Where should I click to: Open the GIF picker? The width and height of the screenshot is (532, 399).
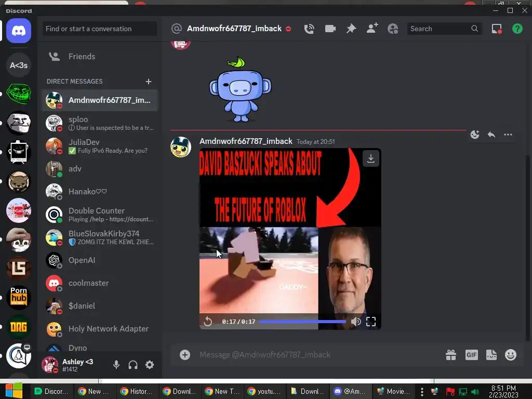click(x=472, y=355)
